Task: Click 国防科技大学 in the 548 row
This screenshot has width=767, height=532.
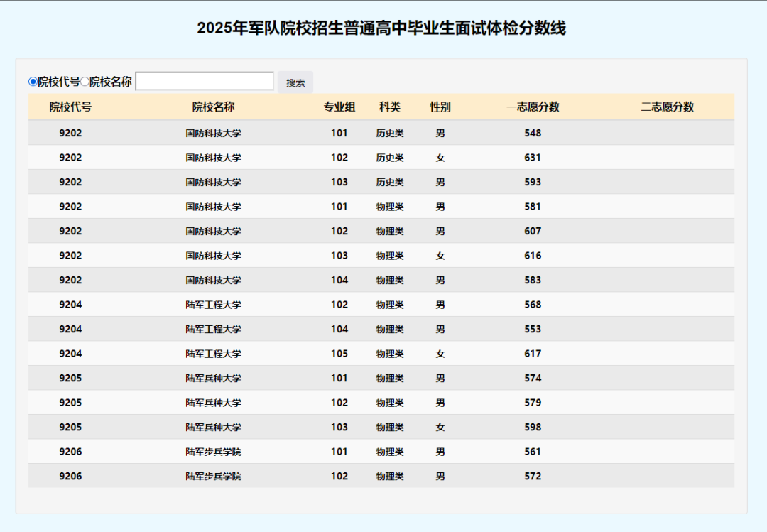Action: click(x=213, y=133)
